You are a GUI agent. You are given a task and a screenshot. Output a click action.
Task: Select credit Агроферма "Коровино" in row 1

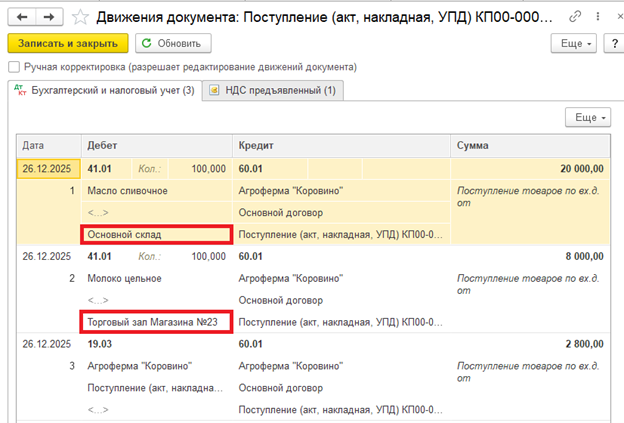[341, 191]
